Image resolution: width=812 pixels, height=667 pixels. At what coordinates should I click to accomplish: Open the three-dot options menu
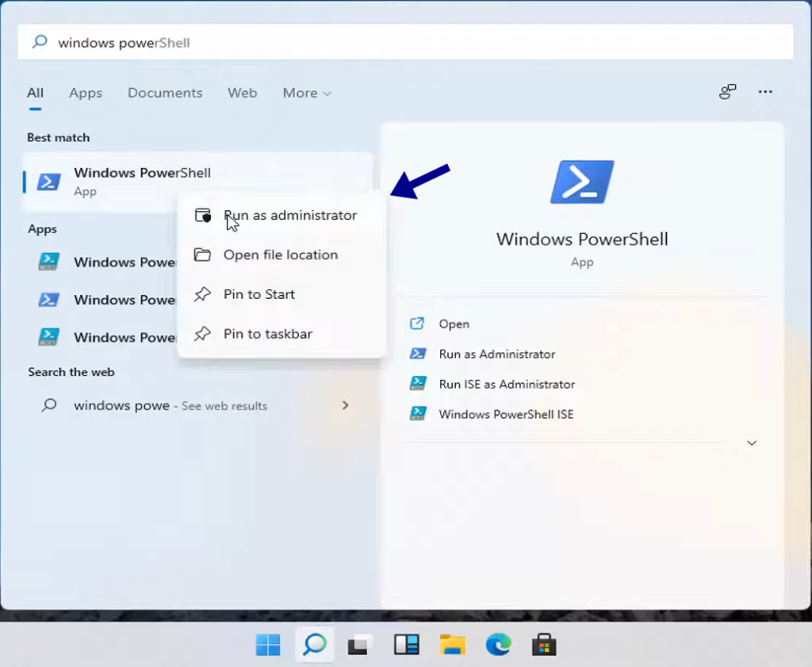(x=764, y=92)
